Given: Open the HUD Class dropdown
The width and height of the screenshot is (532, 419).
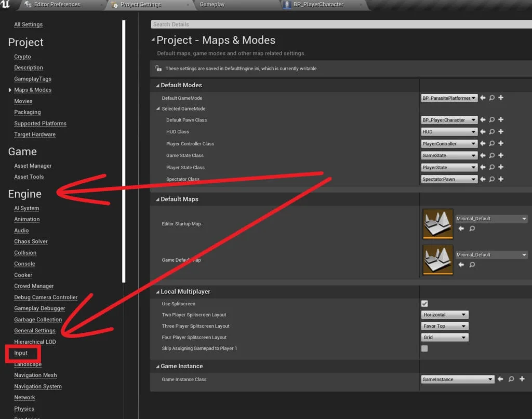Looking at the screenshot, I should tap(449, 131).
